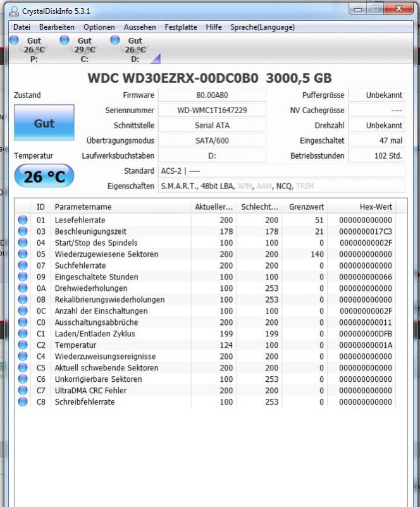This screenshot has height=507, width=420.
Task: Click the Grenzwert column header
Action: [304, 207]
